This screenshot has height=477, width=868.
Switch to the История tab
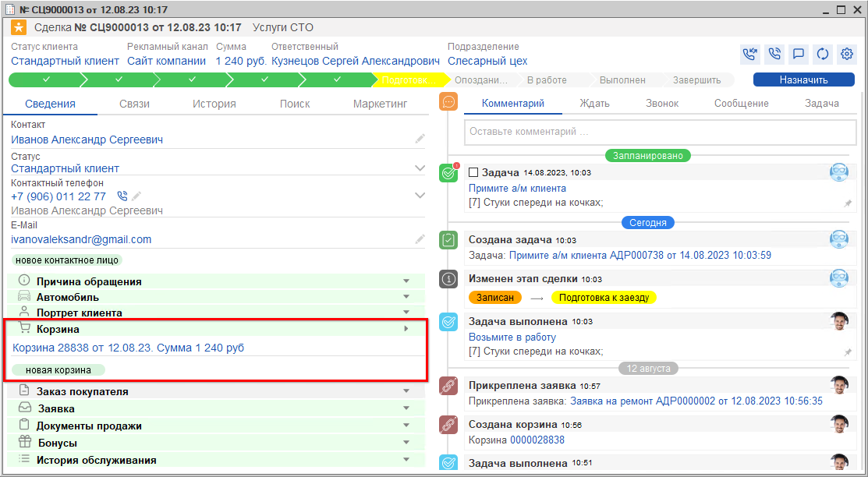(x=214, y=104)
